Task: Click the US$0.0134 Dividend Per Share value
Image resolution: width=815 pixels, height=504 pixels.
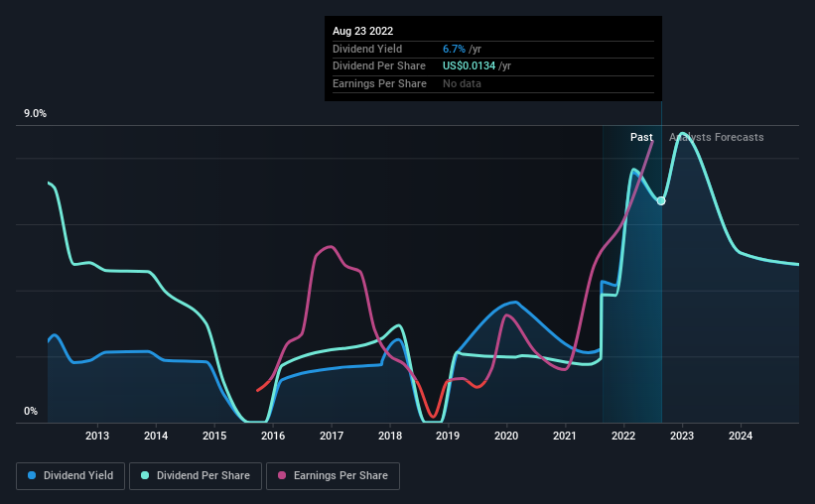Action: pos(469,66)
